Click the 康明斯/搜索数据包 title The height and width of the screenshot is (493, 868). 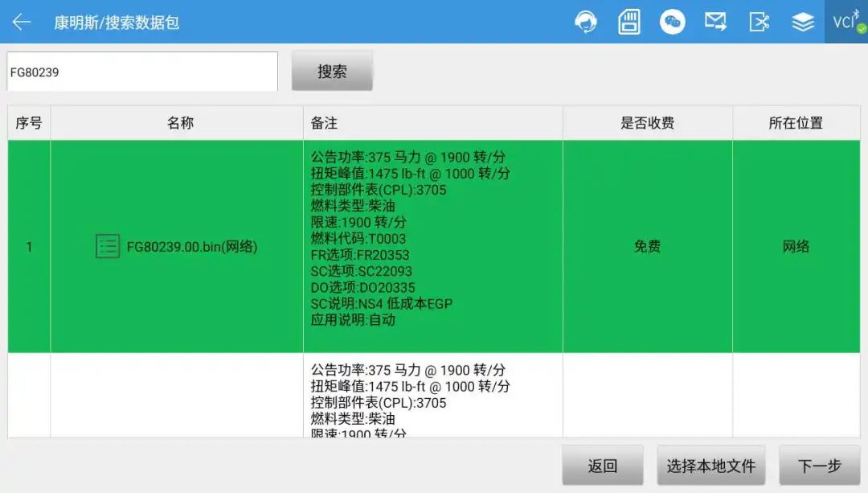pyautogui.click(x=117, y=23)
